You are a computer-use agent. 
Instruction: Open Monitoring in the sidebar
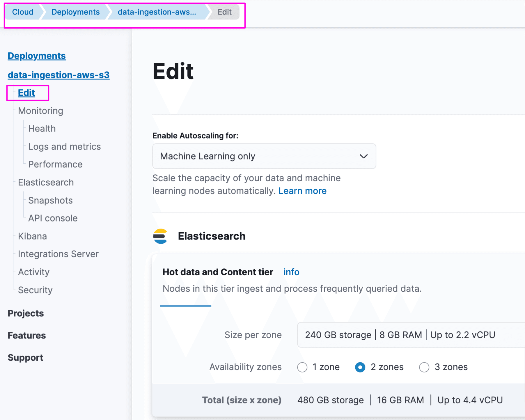[40, 111]
